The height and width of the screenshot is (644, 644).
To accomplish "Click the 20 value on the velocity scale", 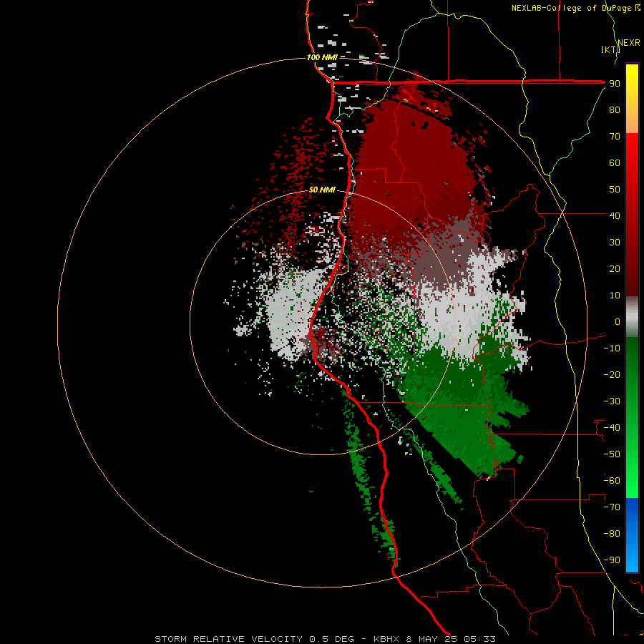I will (x=615, y=269).
